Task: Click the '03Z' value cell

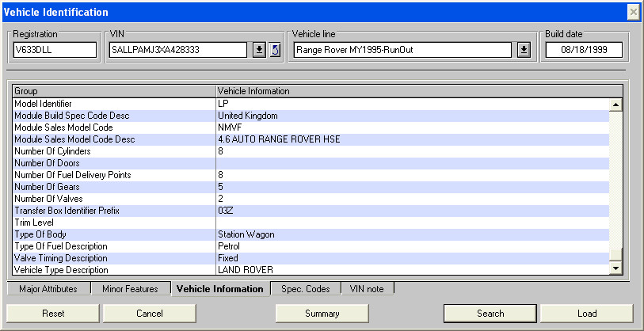Action: 413,211
